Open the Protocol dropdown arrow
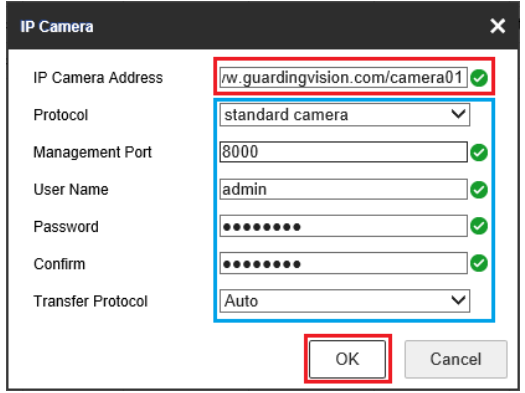525x393 pixels. point(458,114)
